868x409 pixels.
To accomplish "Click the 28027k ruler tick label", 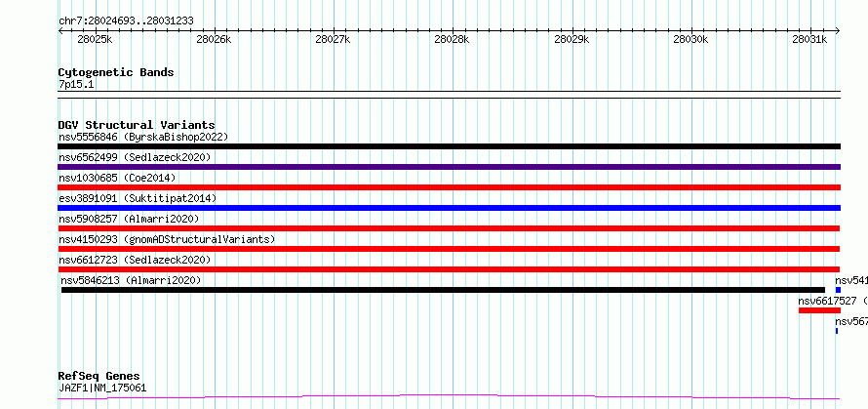I will point(333,39).
